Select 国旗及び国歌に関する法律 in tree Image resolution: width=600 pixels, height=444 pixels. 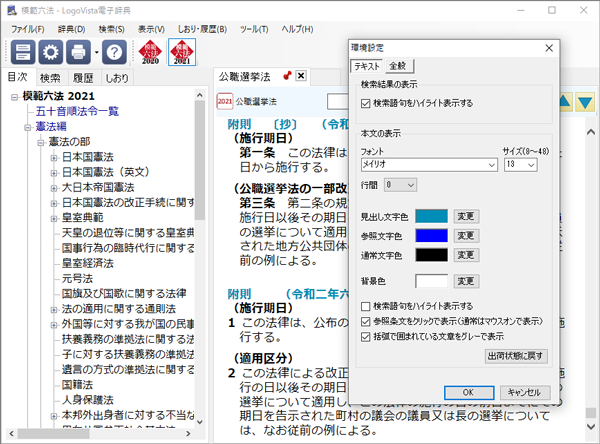point(124,294)
